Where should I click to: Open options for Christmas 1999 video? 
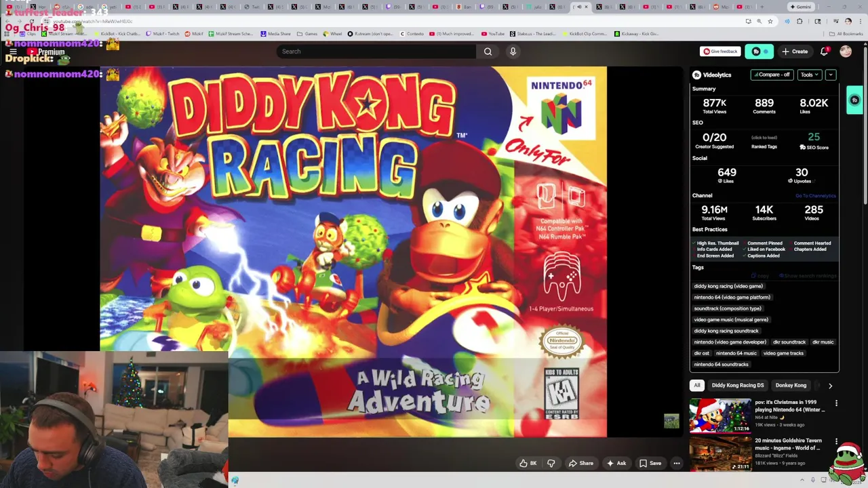tap(836, 403)
